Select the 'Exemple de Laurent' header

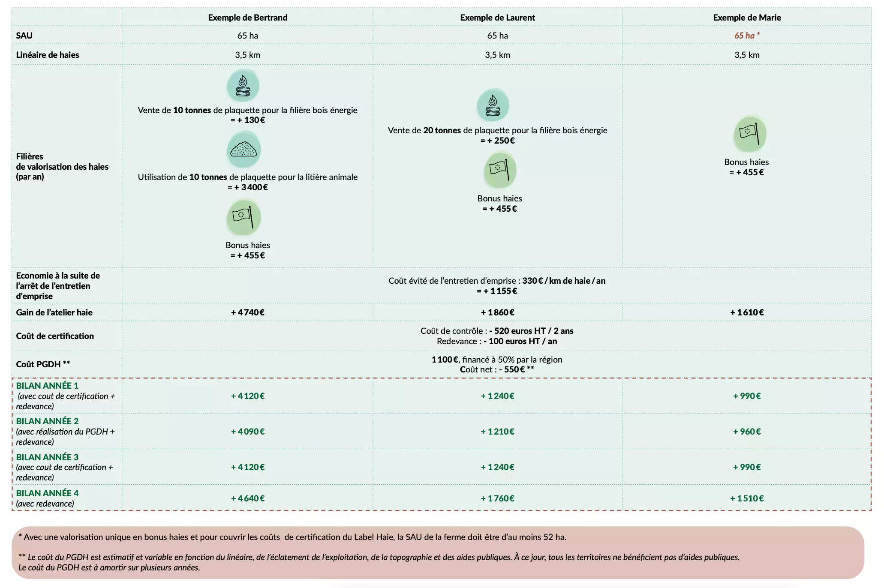click(497, 18)
